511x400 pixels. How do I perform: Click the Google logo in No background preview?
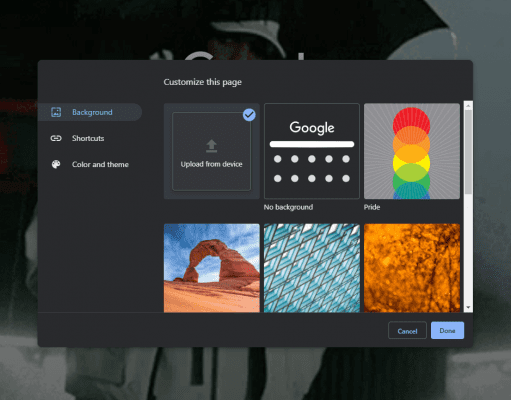312,127
